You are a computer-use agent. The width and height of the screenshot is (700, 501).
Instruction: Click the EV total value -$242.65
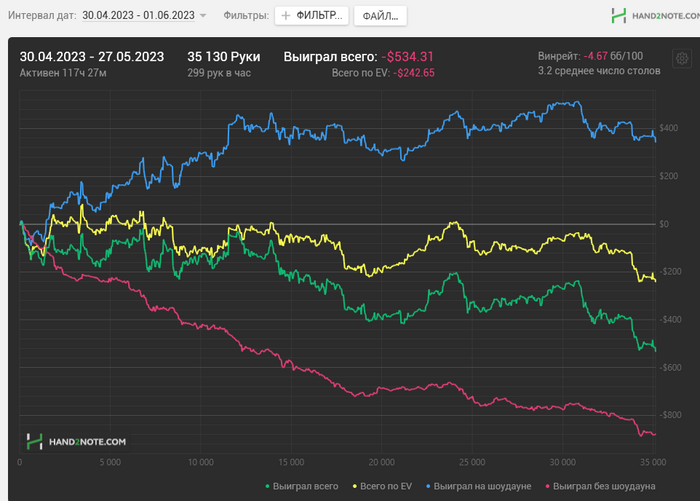(421, 73)
